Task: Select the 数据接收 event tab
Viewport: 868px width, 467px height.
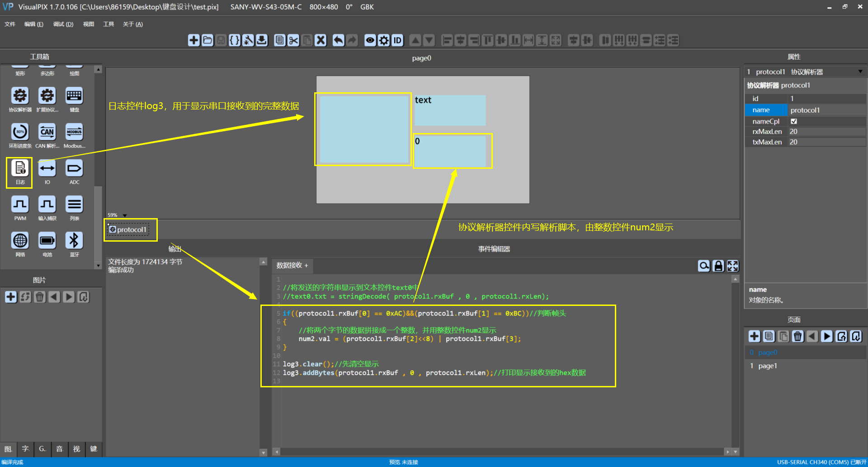Action: tap(292, 265)
